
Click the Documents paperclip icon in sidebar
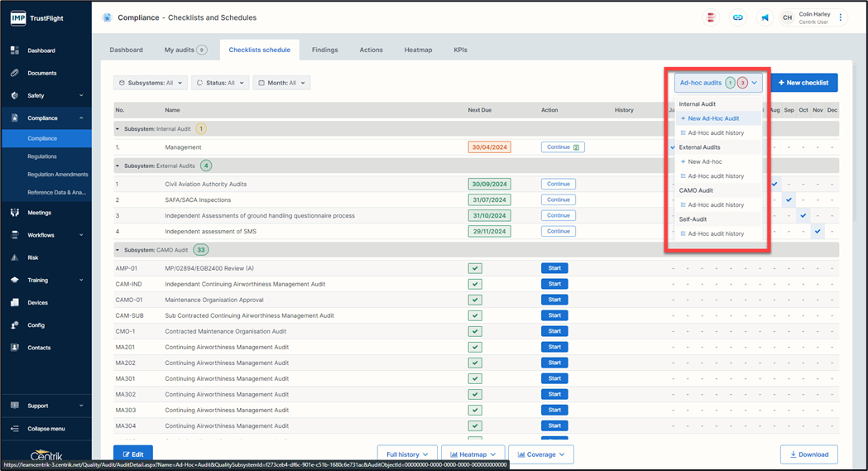[x=15, y=73]
